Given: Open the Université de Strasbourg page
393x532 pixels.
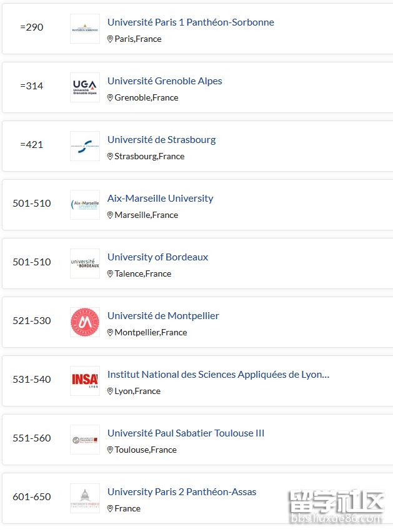Looking at the screenshot, I should click(161, 139).
